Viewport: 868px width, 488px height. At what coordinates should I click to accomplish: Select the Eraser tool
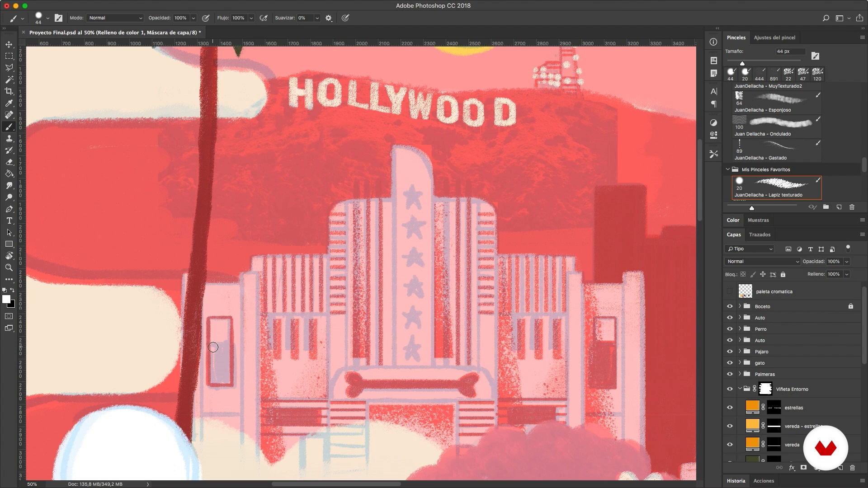(9, 162)
